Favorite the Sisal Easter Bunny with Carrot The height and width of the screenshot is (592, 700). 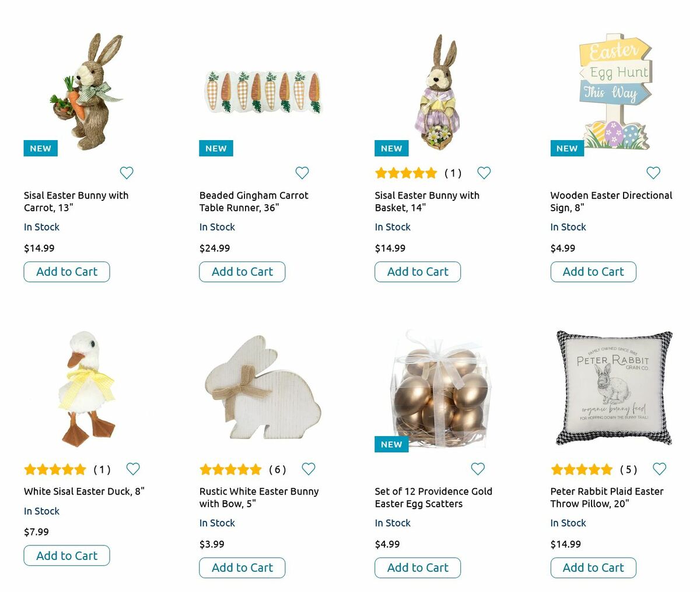pyautogui.click(x=127, y=173)
